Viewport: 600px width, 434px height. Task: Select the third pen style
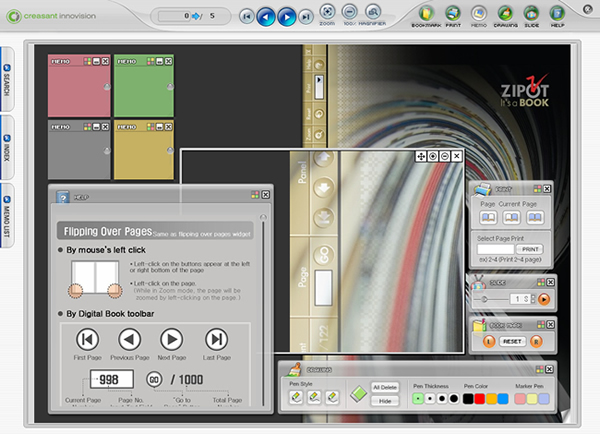coord(332,397)
